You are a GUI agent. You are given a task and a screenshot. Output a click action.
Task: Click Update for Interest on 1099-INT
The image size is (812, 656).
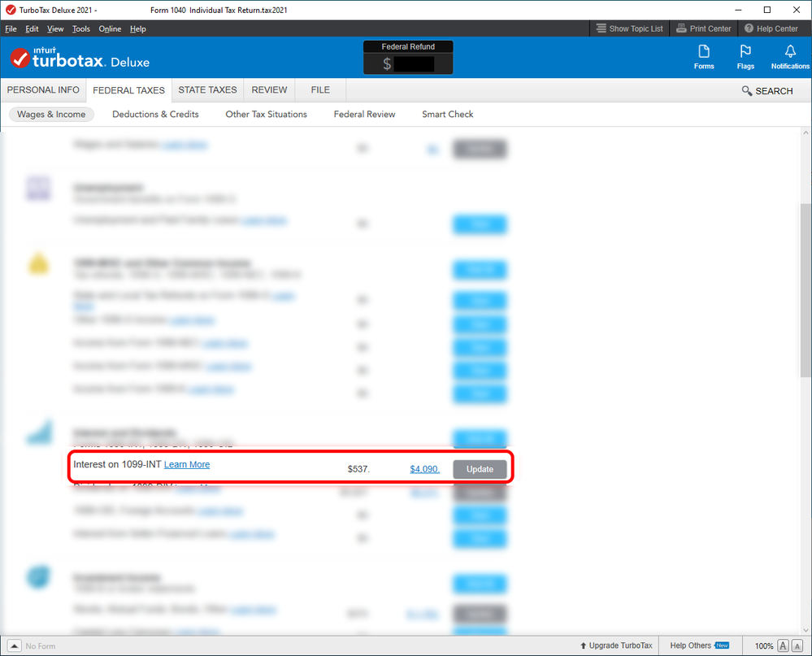pos(480,469)
